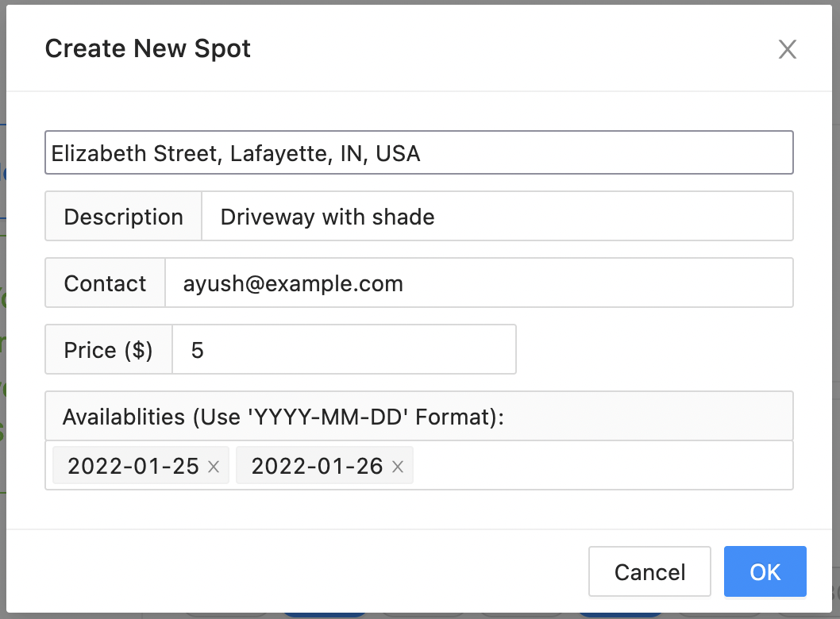Click the Elizabeth Street address field
Viewport: 840px width, 619px height.
[x=418, y=152]
